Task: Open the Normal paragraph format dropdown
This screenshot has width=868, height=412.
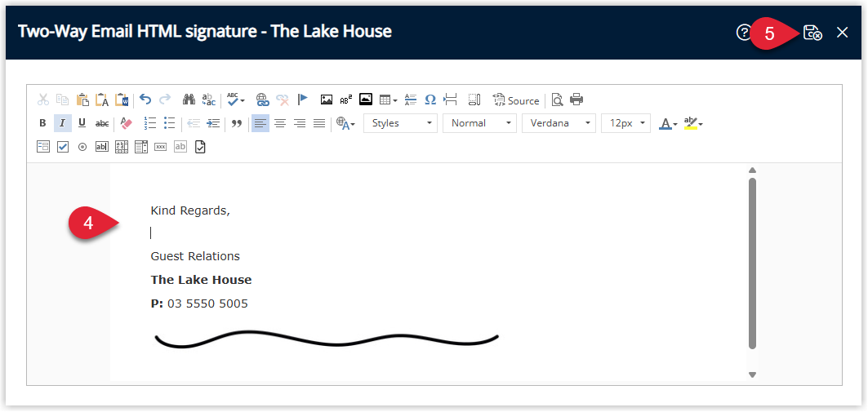Action: 479,123
